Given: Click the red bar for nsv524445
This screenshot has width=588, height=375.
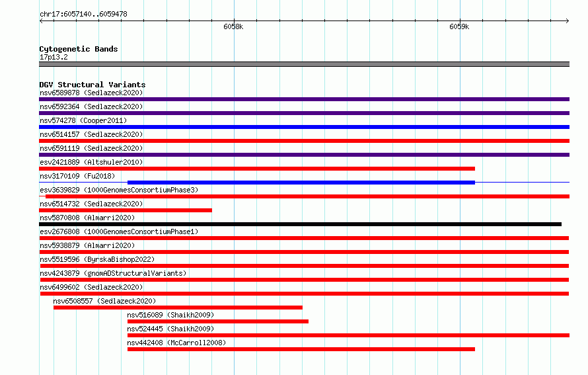Looking at the screenshot, I should 348,335.
